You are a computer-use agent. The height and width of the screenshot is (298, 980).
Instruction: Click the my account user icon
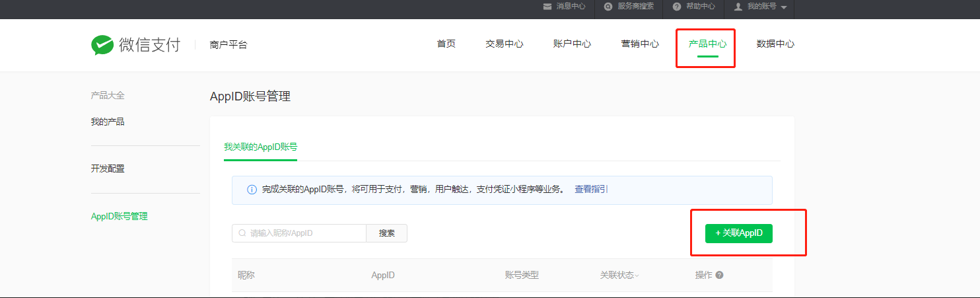click(738, 7)
